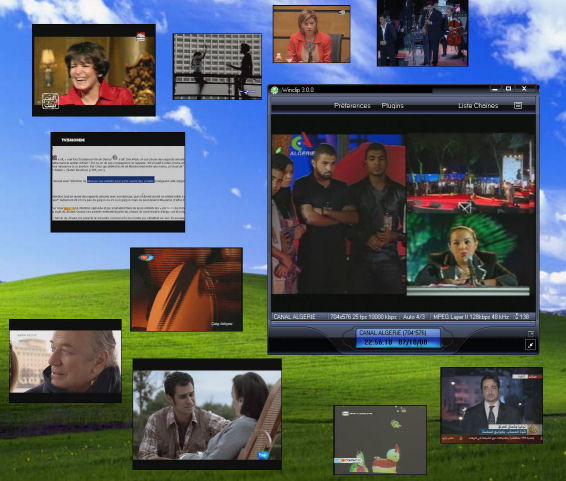Click the volume 138 indicator icon

(517, 316)
